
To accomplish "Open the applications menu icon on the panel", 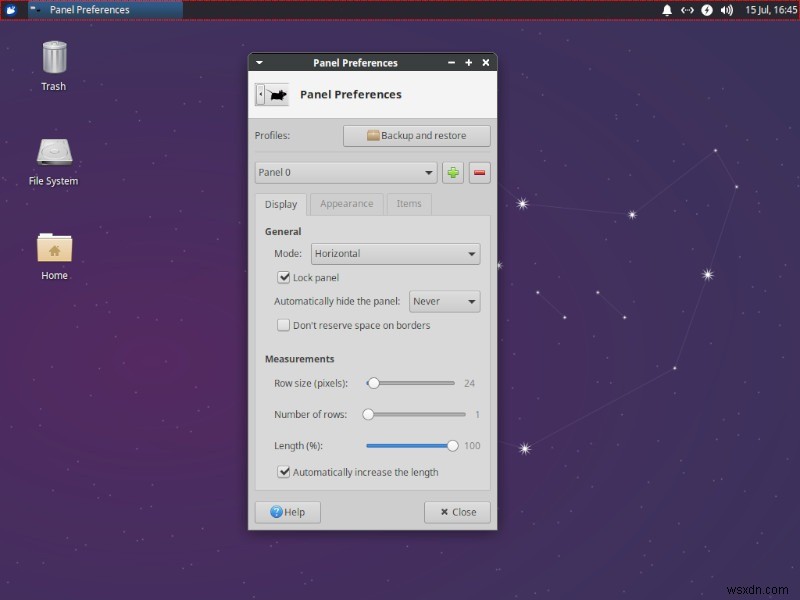I will tap(12, 10).
